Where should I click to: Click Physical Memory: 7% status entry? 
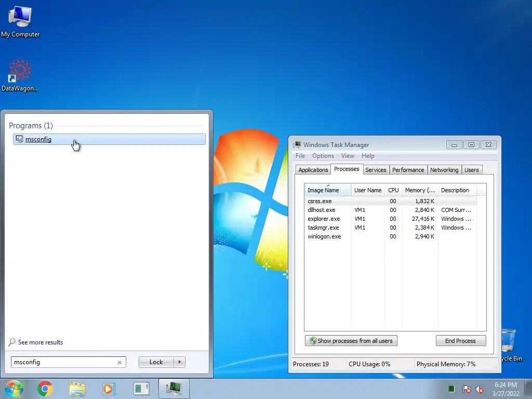pyautogui.click(x=446, y=364)
